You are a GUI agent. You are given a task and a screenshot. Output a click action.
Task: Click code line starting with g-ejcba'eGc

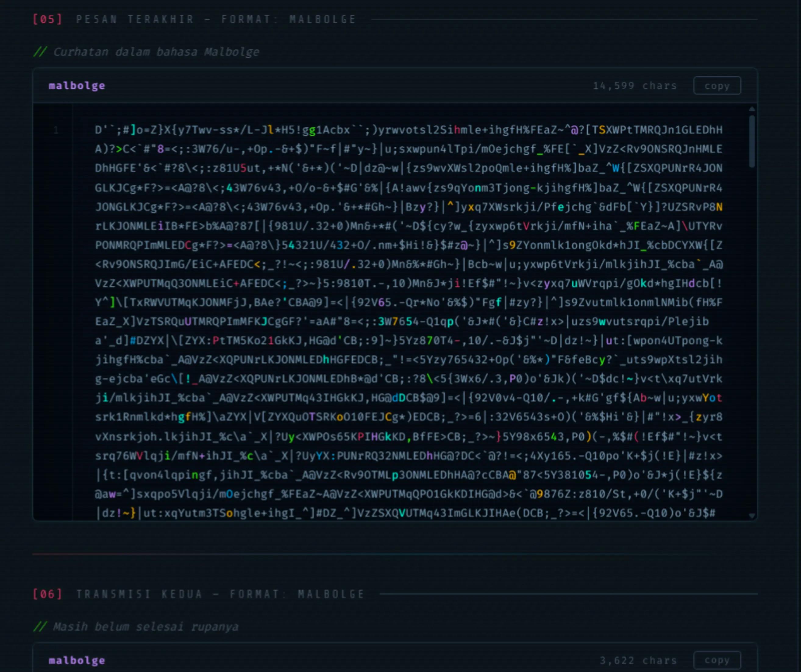(409, 379)
